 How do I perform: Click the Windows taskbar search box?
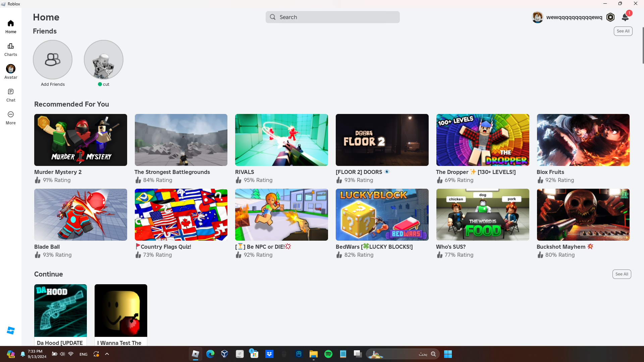403,354
